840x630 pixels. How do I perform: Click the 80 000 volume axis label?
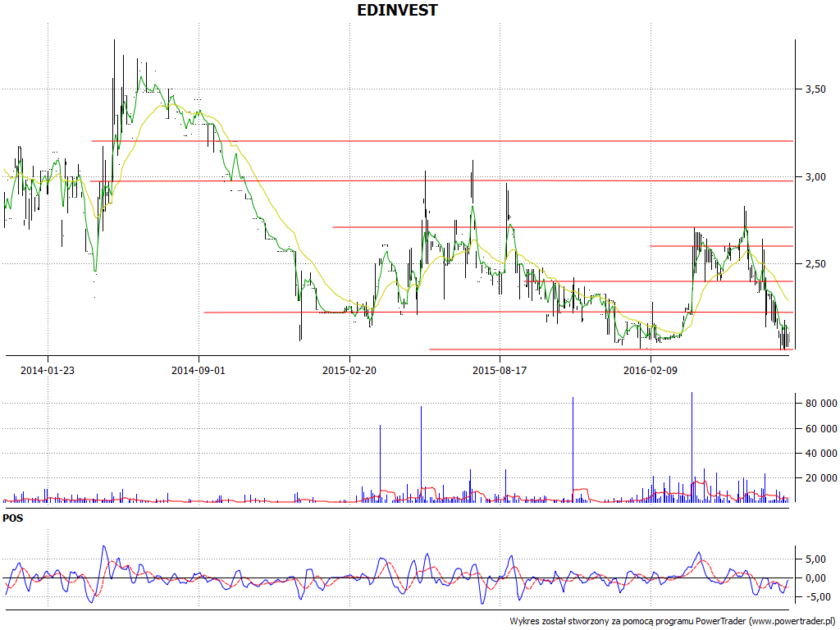pyautogui.click(x=820, y=404)
